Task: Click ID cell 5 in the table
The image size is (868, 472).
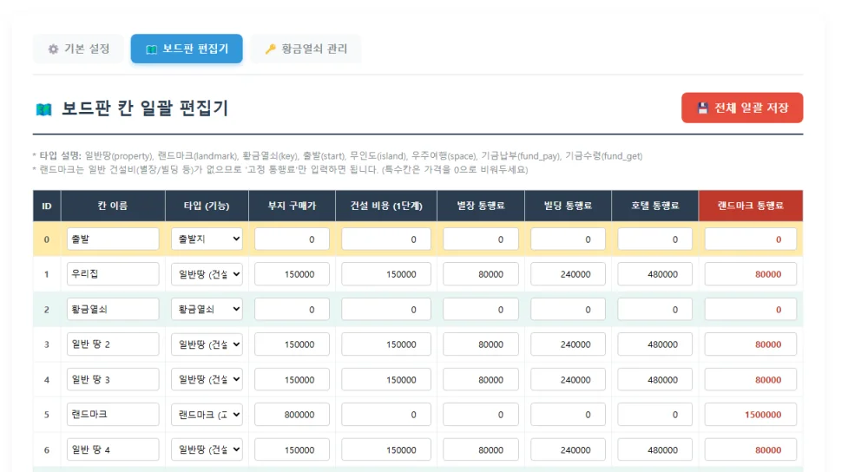Action: tap(47, 415)
